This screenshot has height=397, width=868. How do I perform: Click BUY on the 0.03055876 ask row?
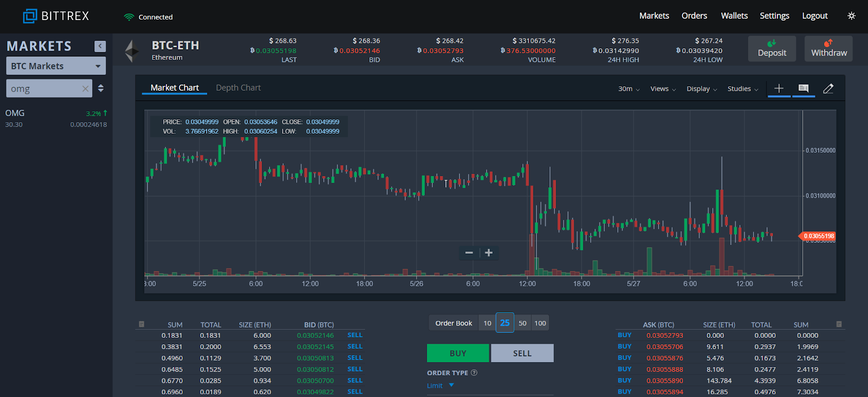(624, 358)
